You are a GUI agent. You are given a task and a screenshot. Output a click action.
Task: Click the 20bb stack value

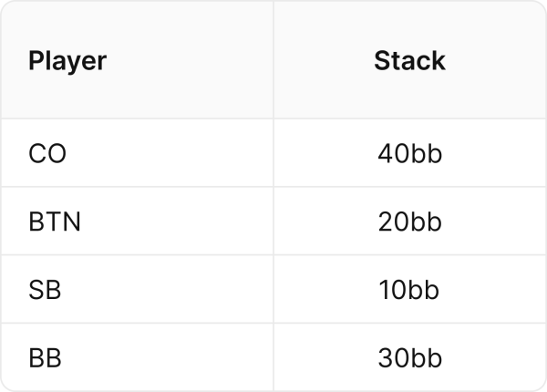pyautogui.click(x=409, y=222)
